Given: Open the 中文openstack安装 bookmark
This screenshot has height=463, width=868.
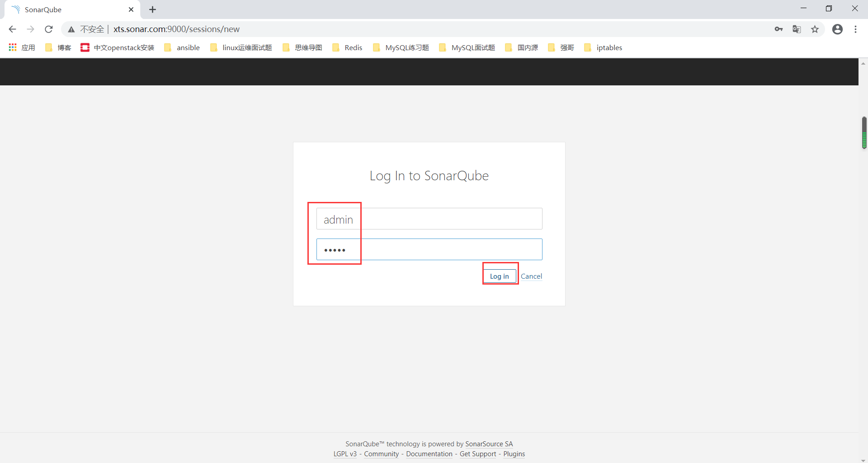Looking at the screenshot, I should click(x=118, y=47).
